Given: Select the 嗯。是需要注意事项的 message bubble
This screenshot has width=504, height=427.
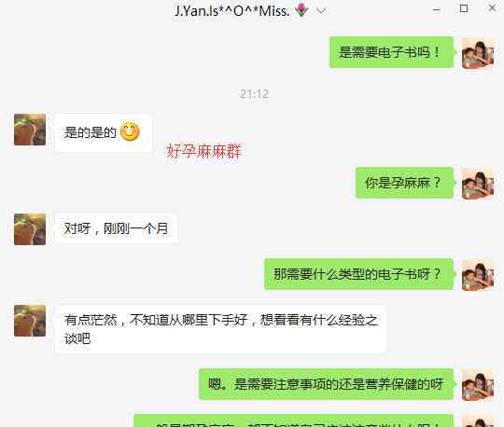Looking at the screenshot, I should 326,384.
